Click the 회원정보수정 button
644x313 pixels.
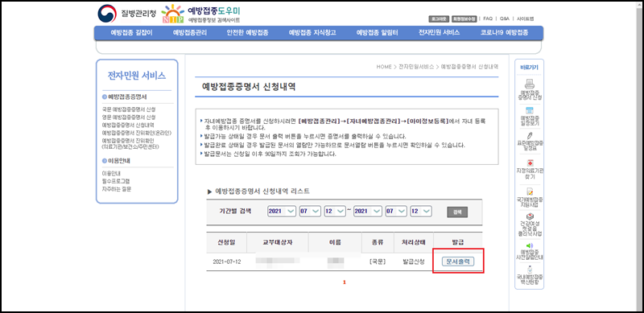(464, 19)
